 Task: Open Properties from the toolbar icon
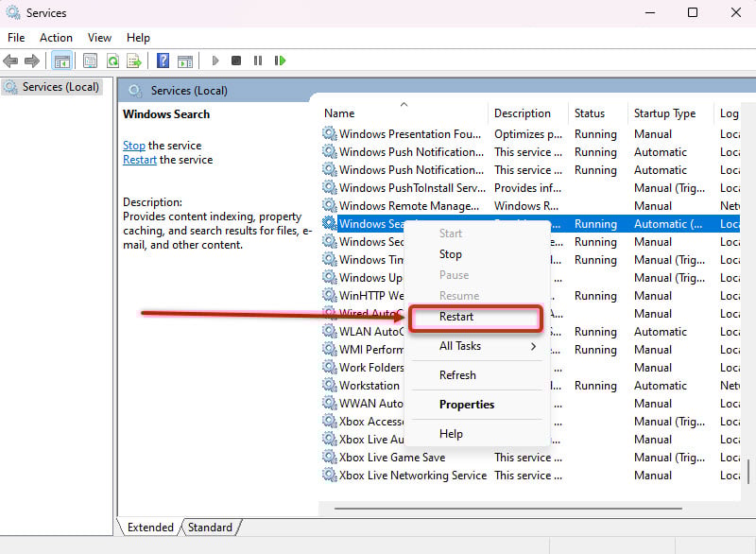90,61
